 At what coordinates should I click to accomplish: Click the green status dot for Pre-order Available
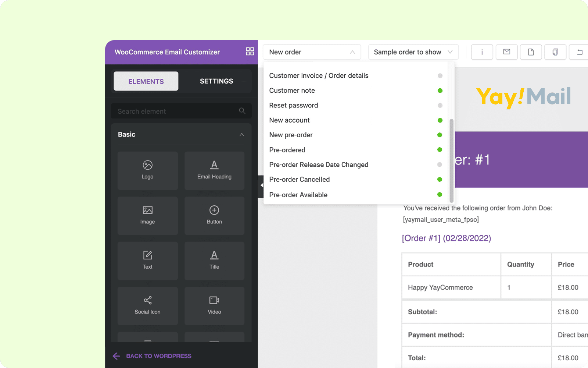(x=440, y=195)
